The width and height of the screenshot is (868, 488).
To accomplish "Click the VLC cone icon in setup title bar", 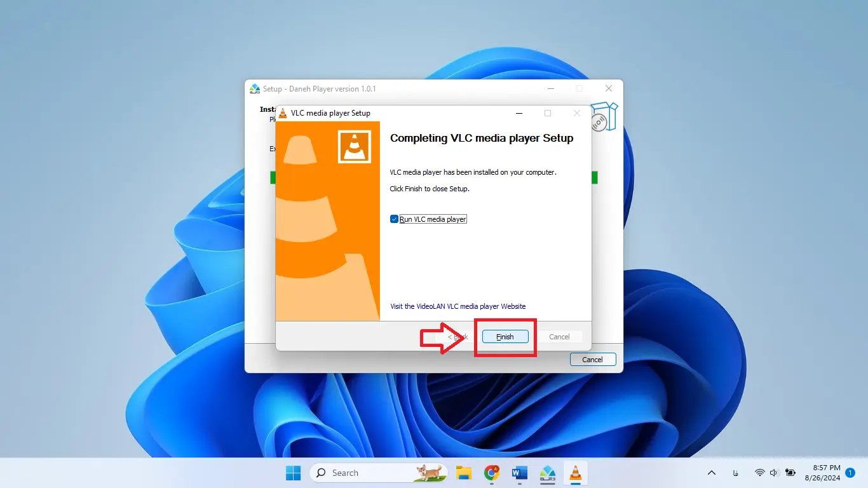I will click(x=282, y=112).
